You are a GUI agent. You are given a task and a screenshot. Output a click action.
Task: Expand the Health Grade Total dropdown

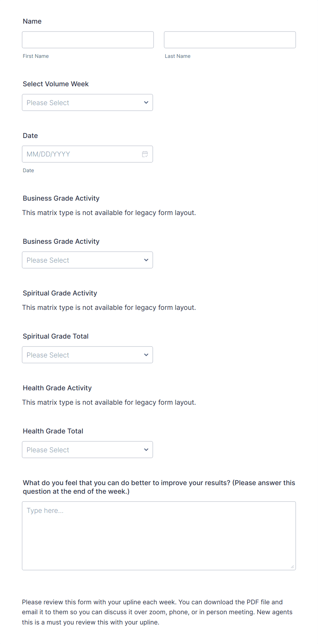(88, 450)
